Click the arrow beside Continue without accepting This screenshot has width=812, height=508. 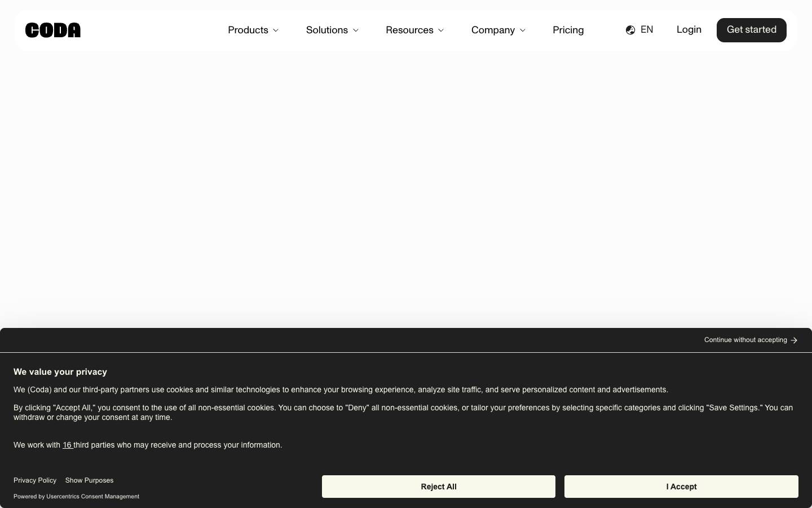coord(794,340)
